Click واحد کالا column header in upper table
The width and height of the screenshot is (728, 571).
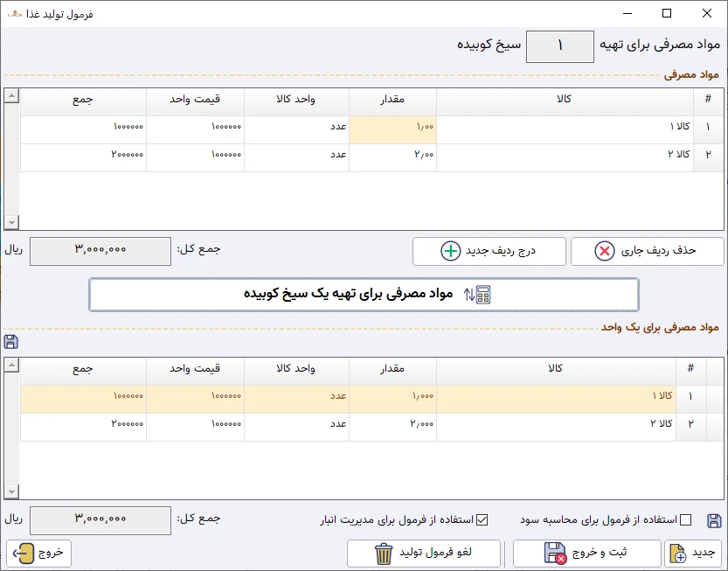(x=296, y=101)
